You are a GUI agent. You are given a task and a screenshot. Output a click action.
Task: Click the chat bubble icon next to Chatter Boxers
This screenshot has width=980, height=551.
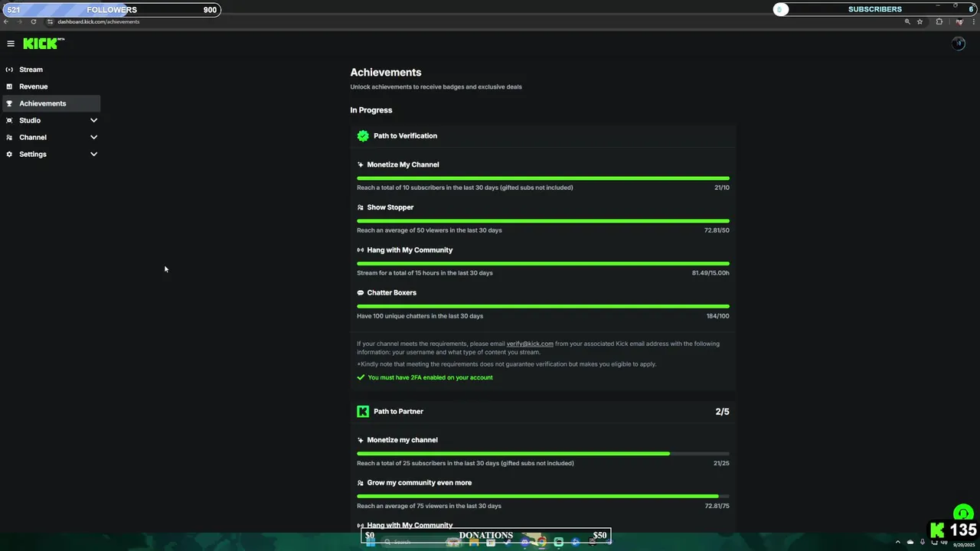point(361,293)
